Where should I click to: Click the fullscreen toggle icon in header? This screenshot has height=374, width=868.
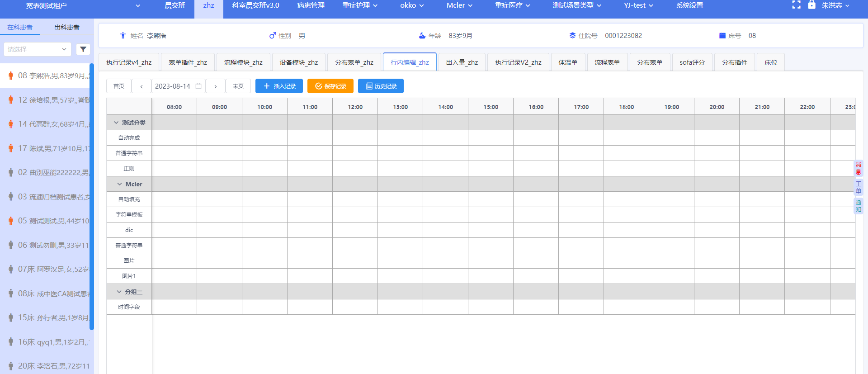[x=796, y=5]
